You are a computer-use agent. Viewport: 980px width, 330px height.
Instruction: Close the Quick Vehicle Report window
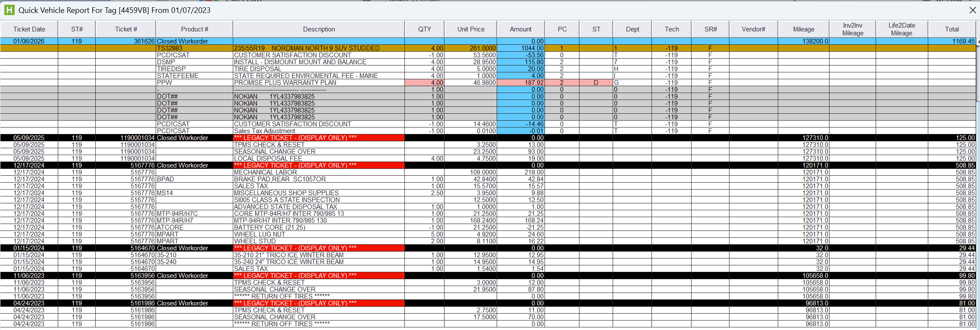pyautogui.click(x=972, y=10)
